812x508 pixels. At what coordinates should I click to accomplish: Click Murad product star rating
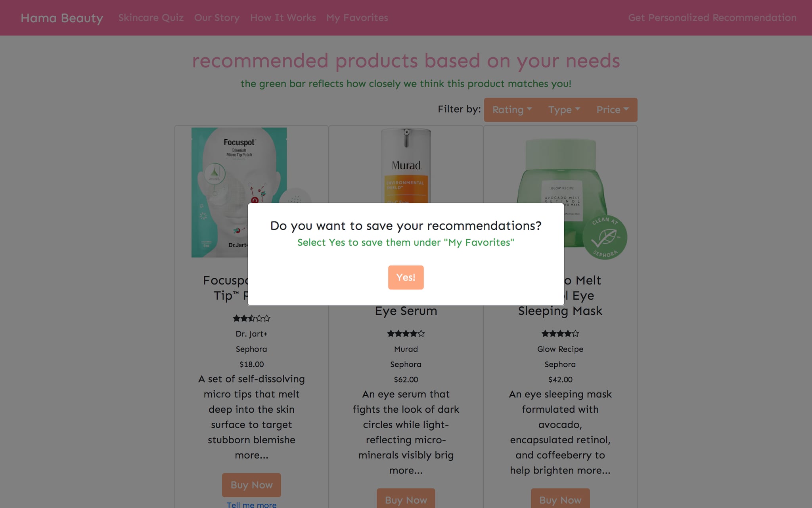tap(406, 334)
